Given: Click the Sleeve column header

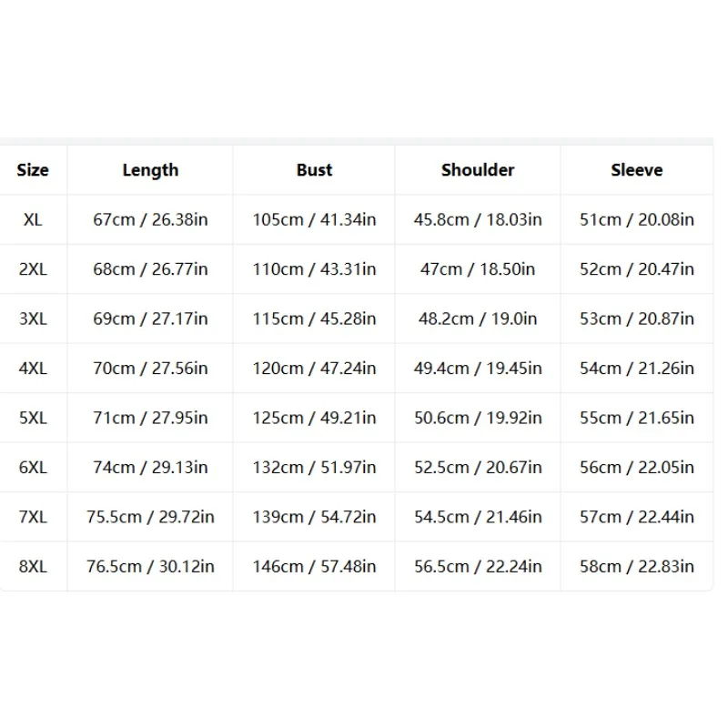Looking at the screenshot, I should tap(636, 170).
